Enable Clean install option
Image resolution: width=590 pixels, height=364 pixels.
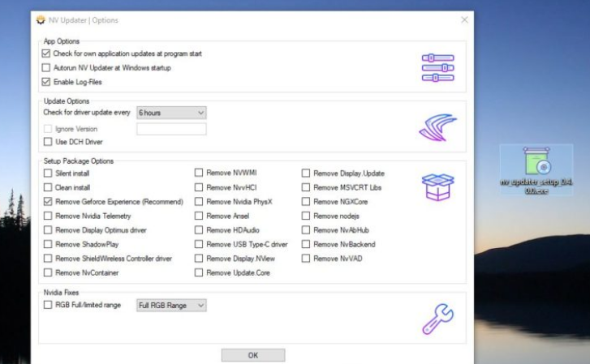[48, 187]
